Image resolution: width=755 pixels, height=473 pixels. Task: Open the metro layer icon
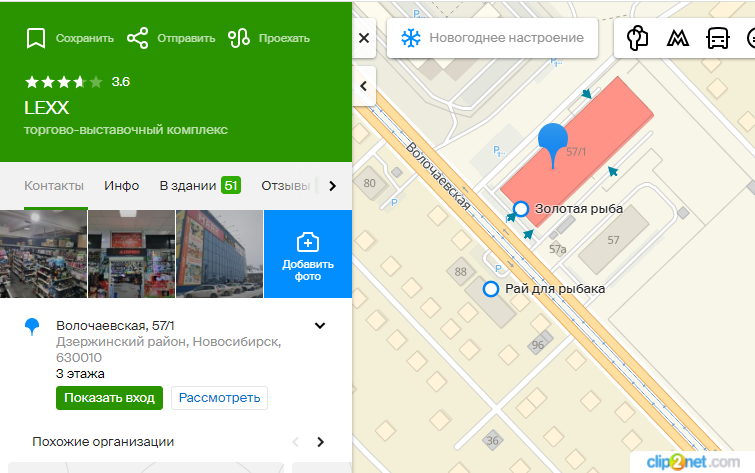678,39
